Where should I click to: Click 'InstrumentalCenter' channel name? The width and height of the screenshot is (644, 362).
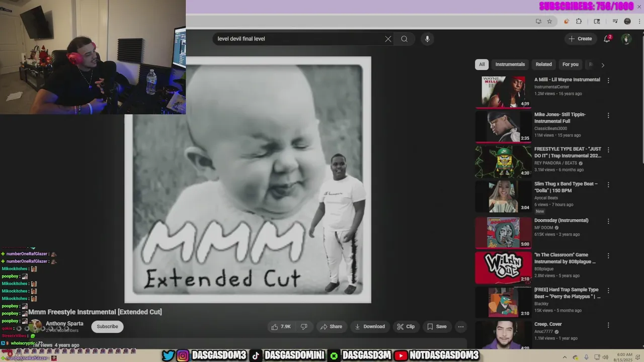click(x=552, y=87)
